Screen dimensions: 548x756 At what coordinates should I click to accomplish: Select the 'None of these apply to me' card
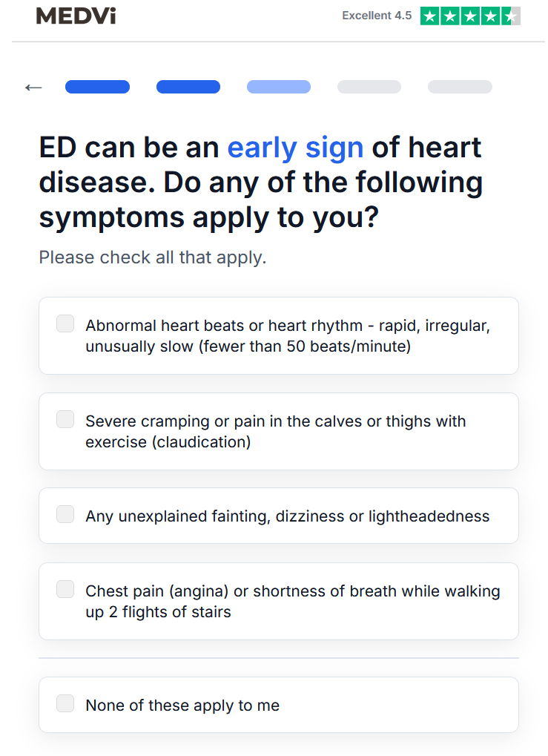279,705
